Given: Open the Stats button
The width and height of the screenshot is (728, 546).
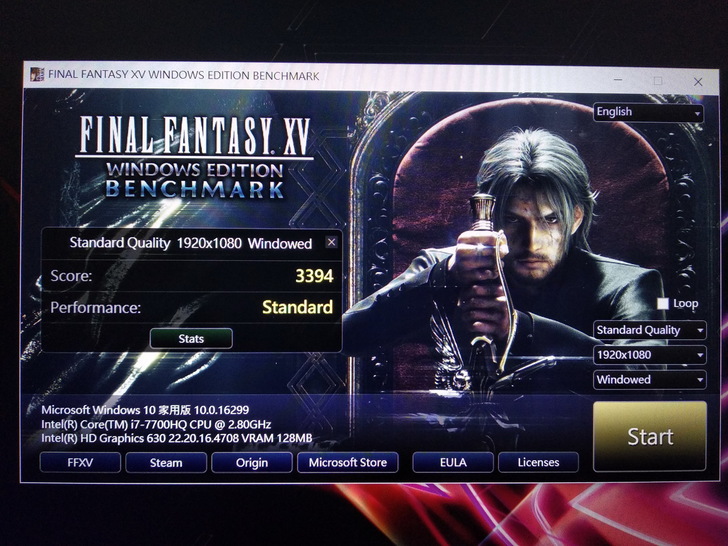Looking at the screenshot, I should pos(191,338).
